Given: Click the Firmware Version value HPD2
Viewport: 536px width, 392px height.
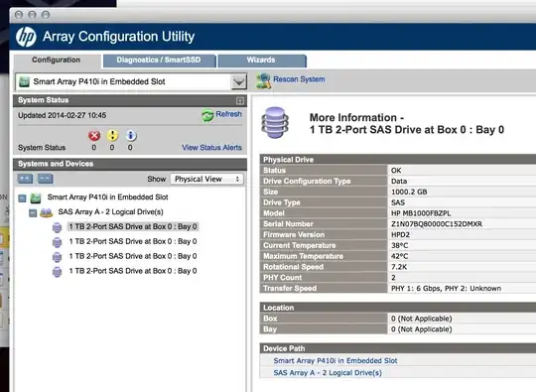Looking at the screenshot, I should click(400, 235).
